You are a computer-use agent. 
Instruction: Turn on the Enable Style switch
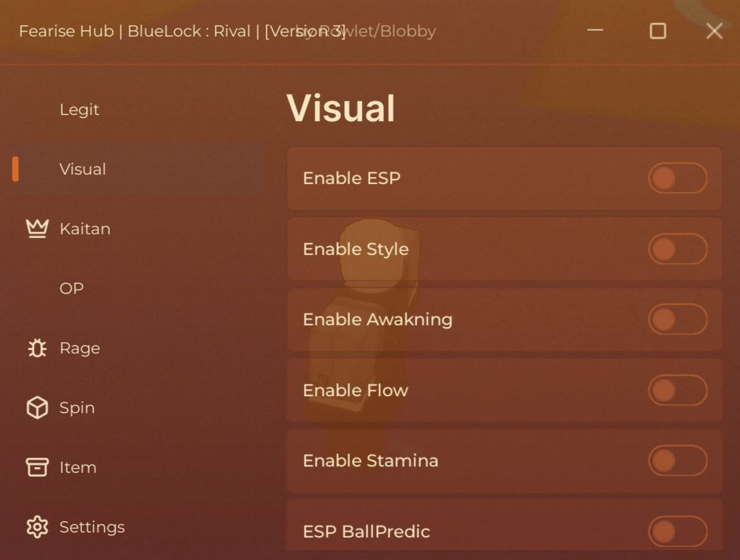point(677,249)
